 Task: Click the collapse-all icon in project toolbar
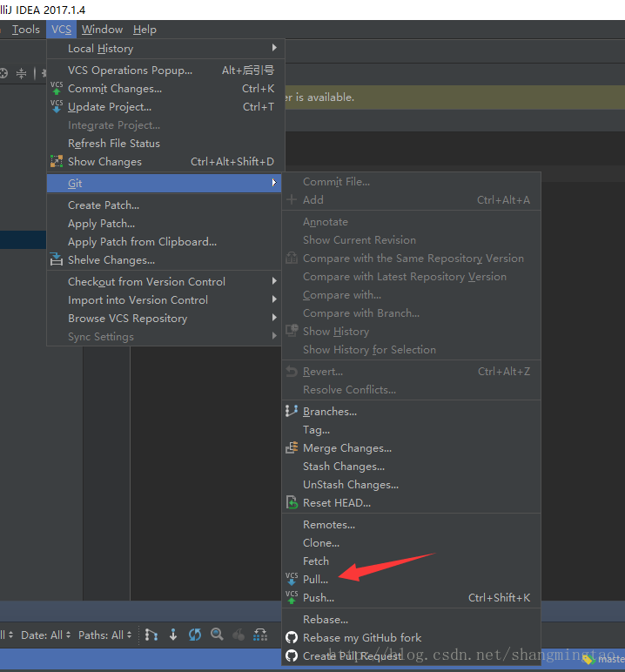(21, 73)
